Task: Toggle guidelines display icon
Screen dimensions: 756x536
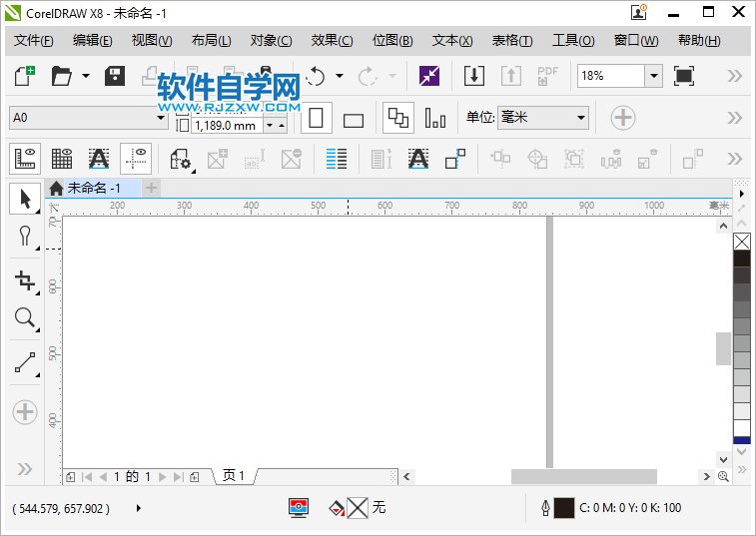Action: click(x=136, y=159)
